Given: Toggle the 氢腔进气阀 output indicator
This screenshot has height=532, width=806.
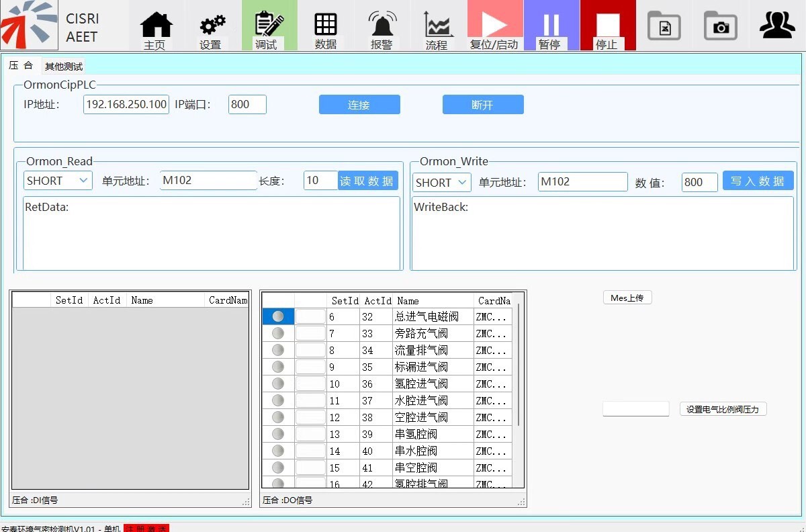Looking at the screenshot, I should tap(278, 384).
